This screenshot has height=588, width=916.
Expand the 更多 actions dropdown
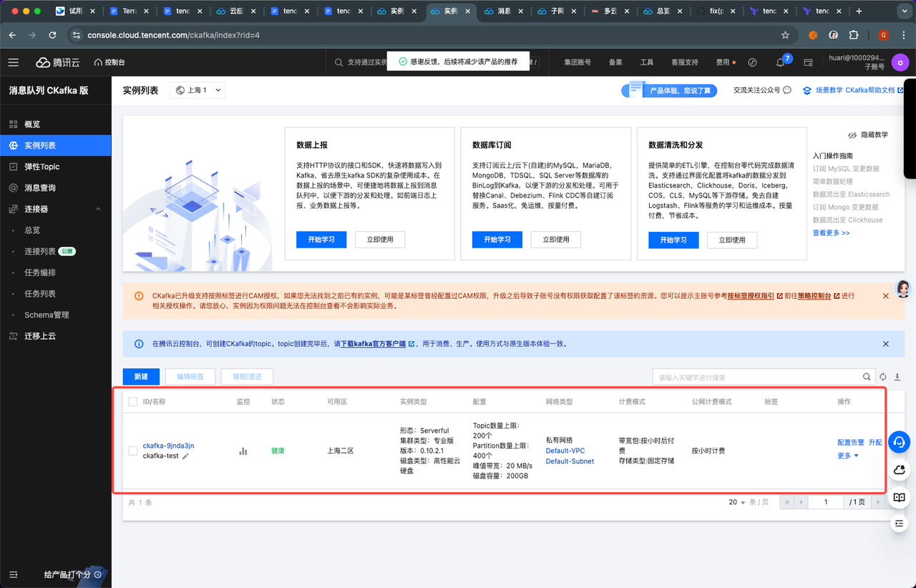[848, 456]
